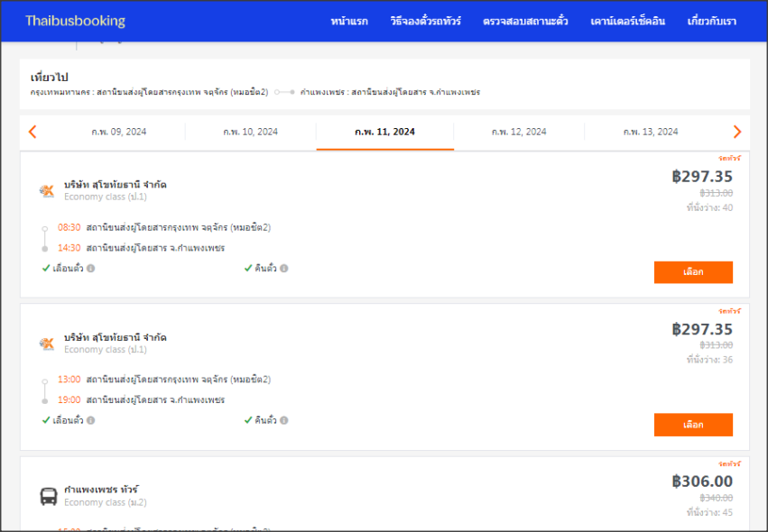This screenshot has width=768, height=532.
Task: Click info icon beside คืนตั๋ว in 13:00 trip
Action: click(283, 420)
